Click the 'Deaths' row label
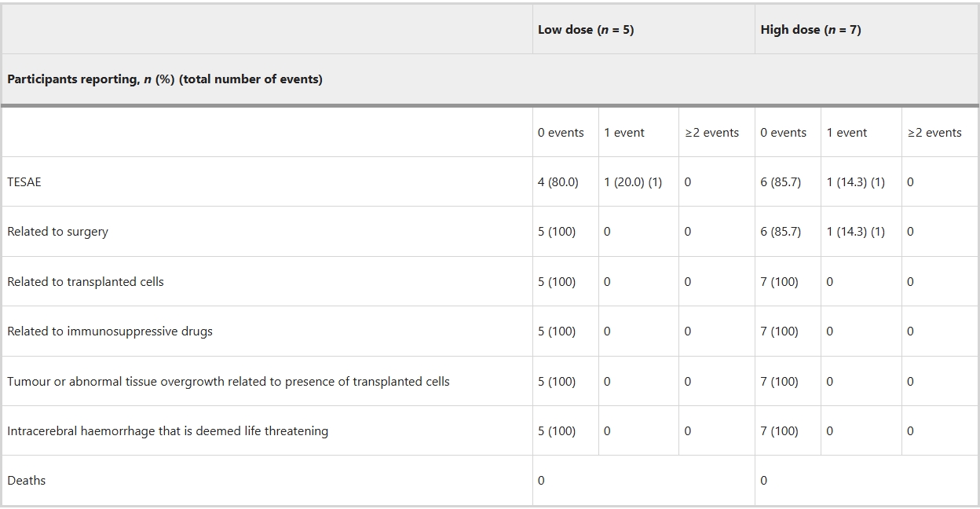Viewport: 980px width, 509px height. pos(27,481)
